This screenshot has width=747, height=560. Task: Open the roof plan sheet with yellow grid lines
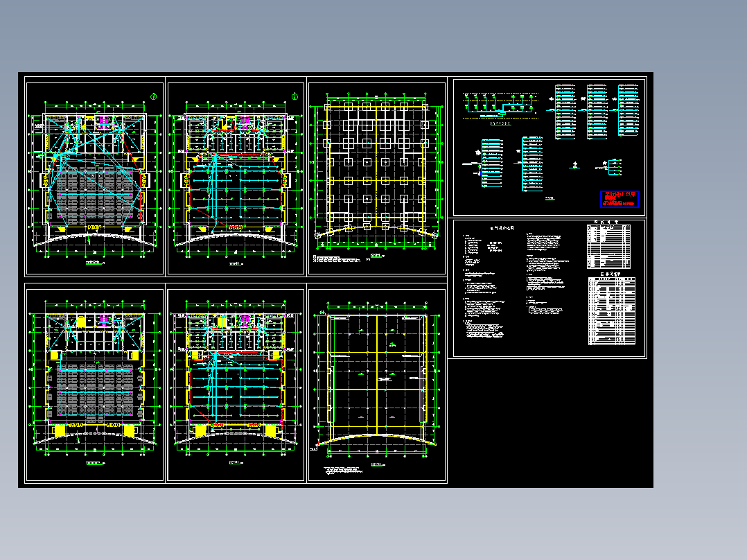point(377,385)
